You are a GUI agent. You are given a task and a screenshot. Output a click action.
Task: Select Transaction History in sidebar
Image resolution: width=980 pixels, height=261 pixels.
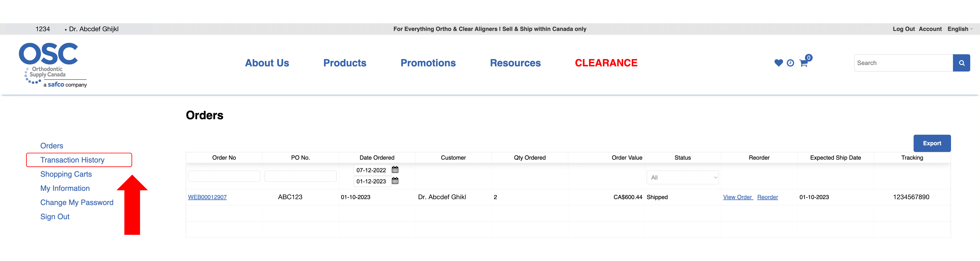click(x=72, y=160)
